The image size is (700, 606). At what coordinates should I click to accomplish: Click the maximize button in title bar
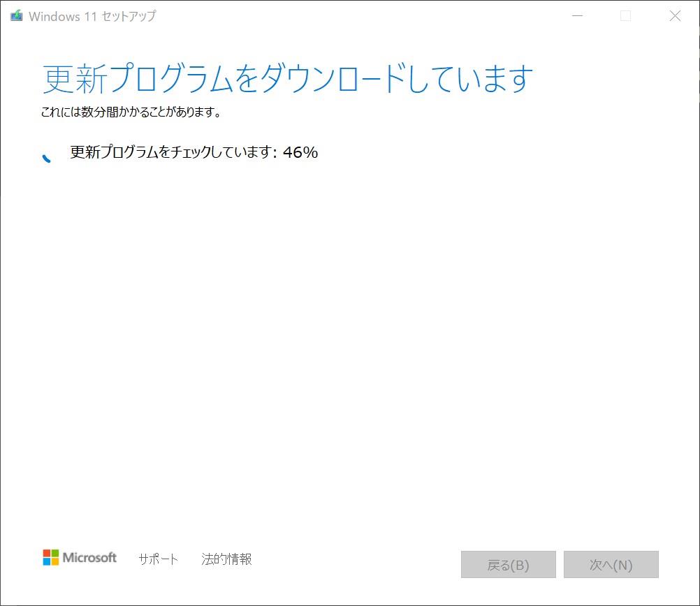click(626, 16)
